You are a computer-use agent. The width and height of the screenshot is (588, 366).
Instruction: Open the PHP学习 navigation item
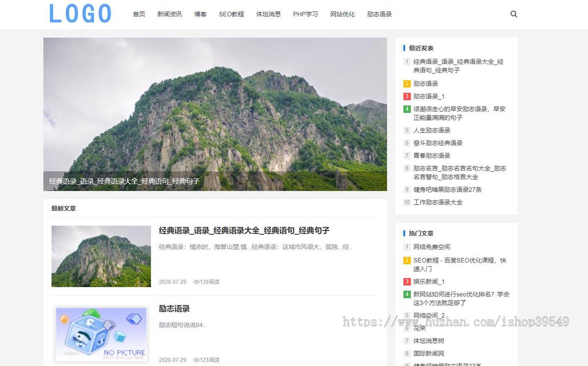pos(305,14)
